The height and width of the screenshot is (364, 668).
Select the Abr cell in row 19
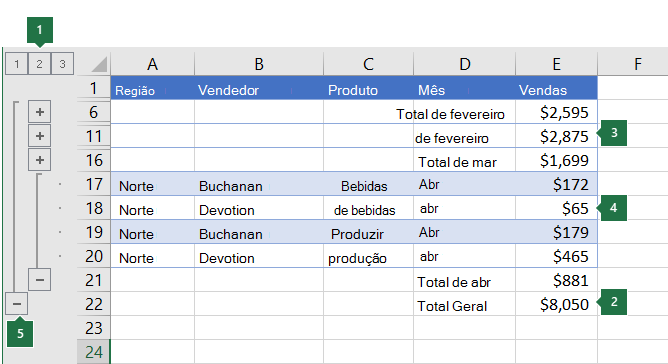464,232
